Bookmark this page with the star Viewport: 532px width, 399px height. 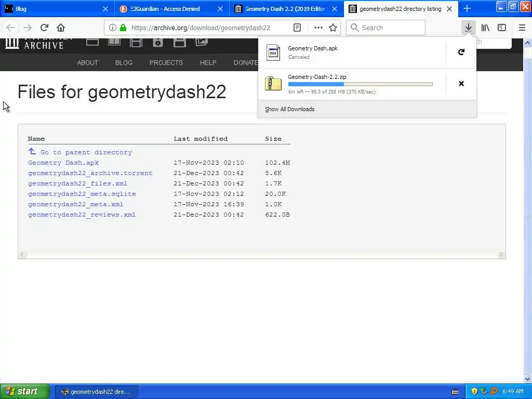click(x=333, y=28)
